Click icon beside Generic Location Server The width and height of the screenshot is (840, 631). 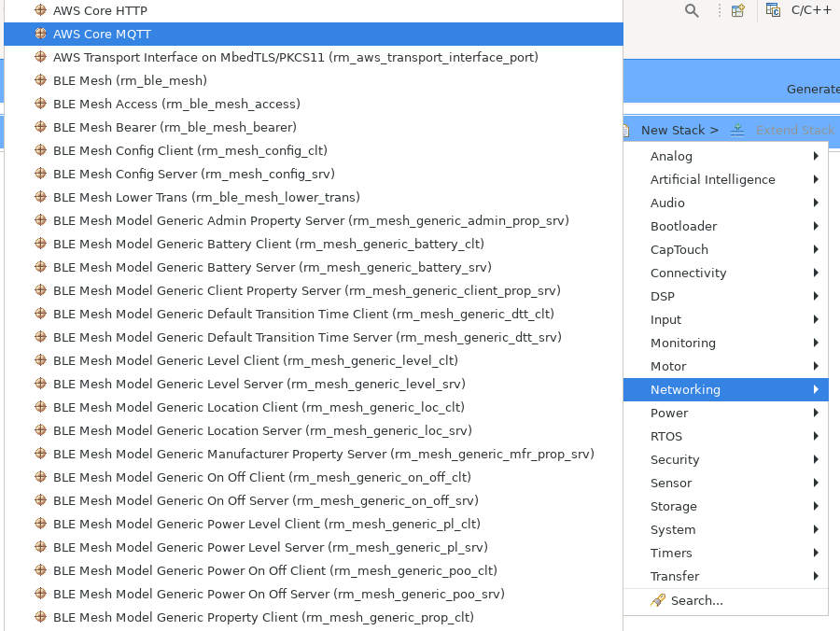pos(40,430)
